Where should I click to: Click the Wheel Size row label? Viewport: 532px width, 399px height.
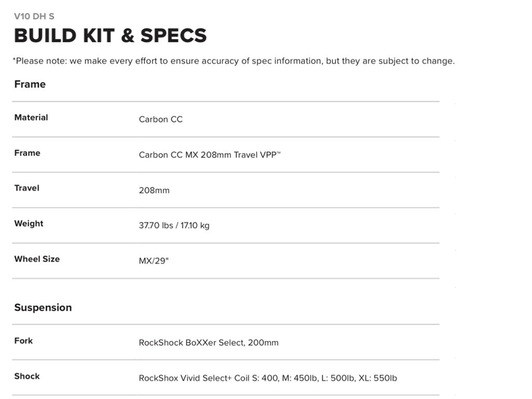[37, 259]
